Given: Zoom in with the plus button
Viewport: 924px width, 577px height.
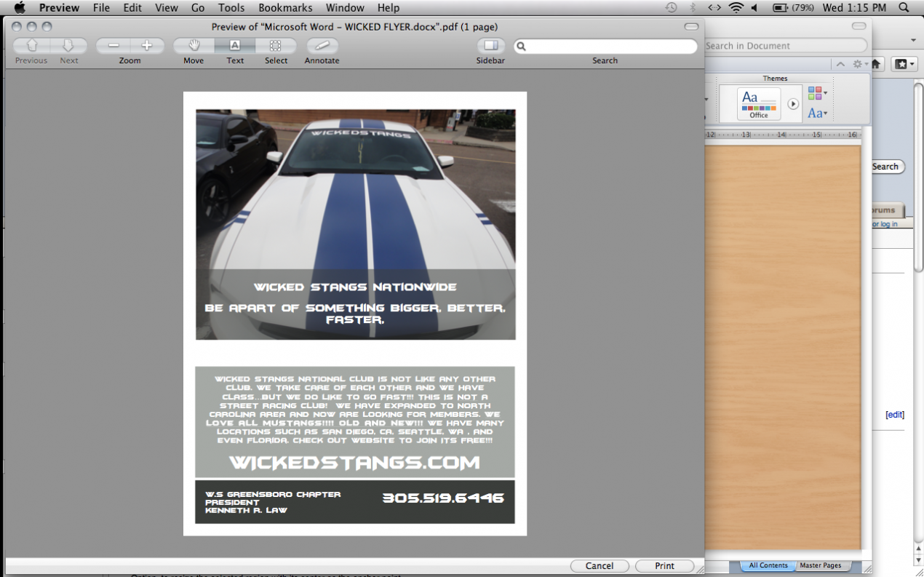Looking at the screenshot, I should tap(147, 46).
